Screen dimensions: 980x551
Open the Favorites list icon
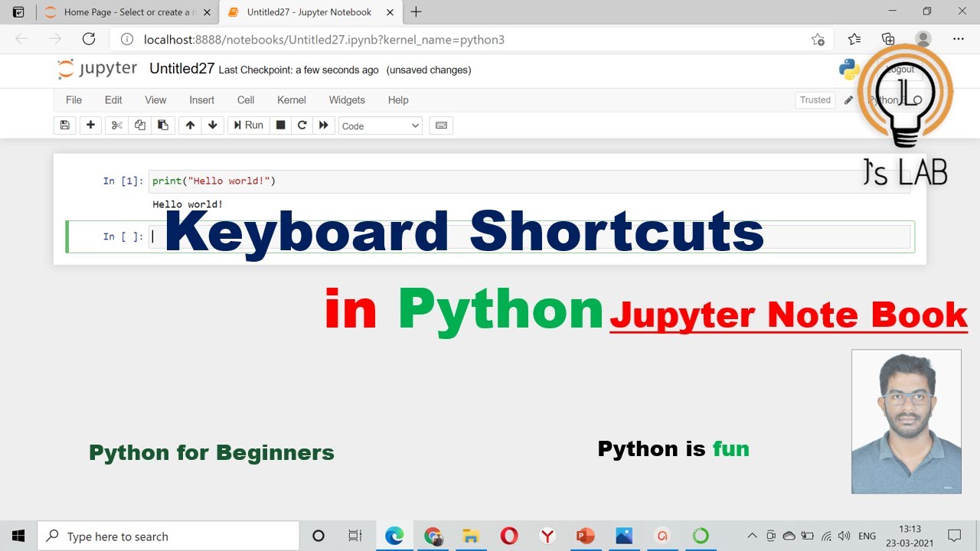[x=854, y=39]
